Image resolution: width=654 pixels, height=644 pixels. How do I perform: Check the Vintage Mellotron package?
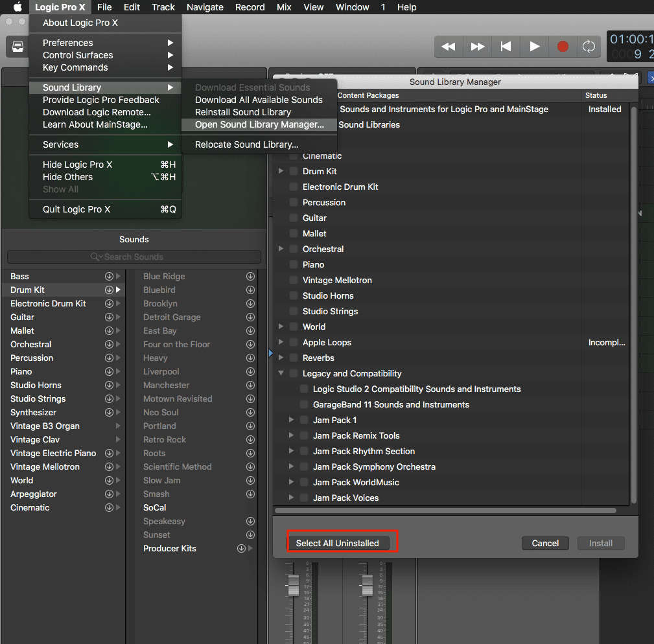294,280
